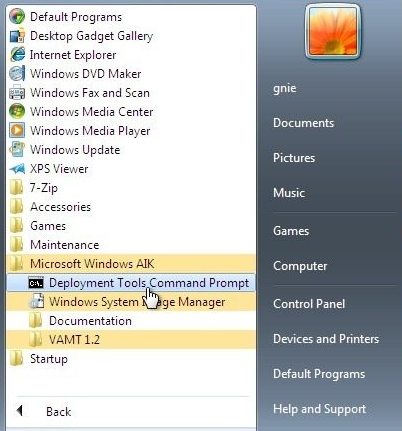The width and height of the screenshot is (402, 431).
Task: Expand the 7-Zip folder
Action: [131, 188]
